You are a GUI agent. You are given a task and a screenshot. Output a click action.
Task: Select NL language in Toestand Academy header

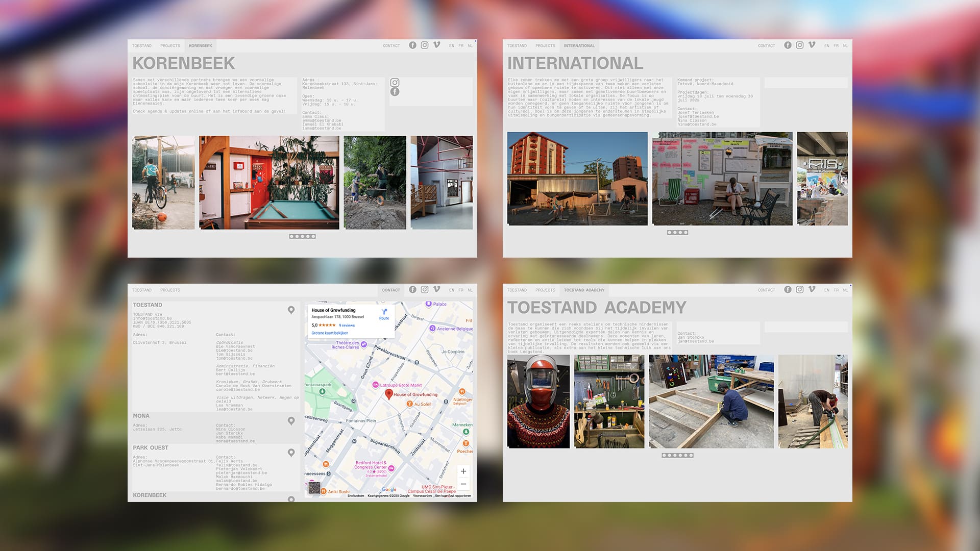coord(845,290)
